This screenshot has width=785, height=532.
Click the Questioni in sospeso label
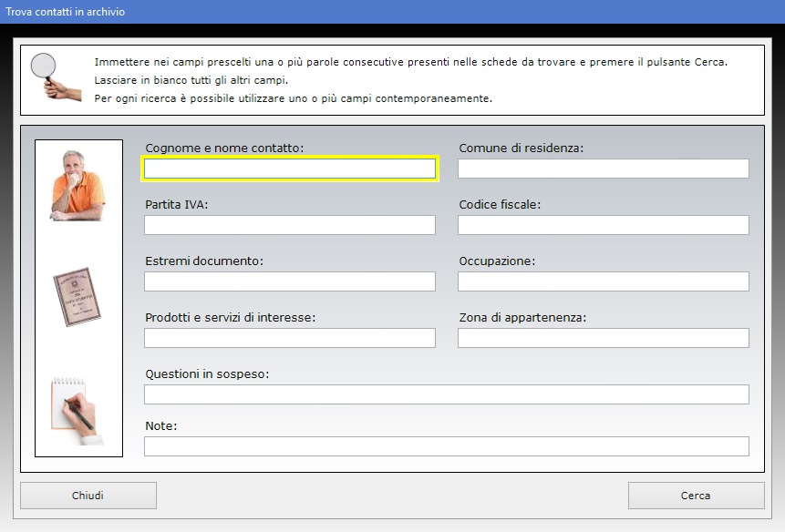[207, 374]
